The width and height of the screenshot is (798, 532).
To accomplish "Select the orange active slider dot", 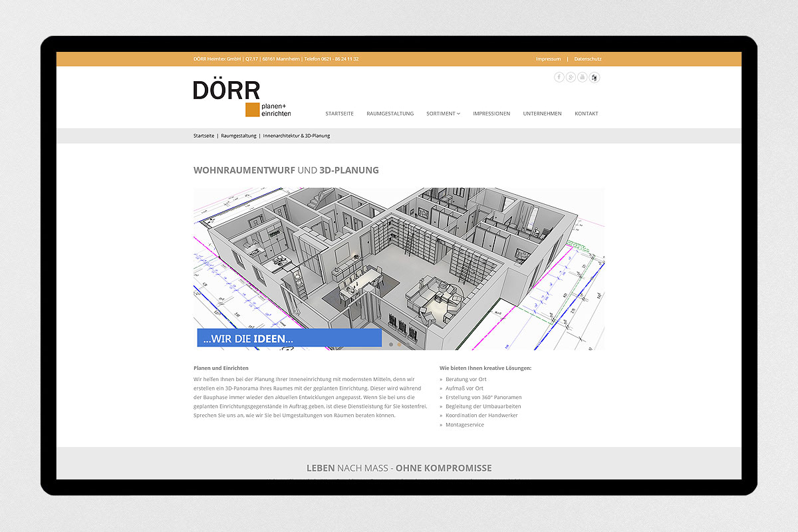I will [x=399, y=344].
